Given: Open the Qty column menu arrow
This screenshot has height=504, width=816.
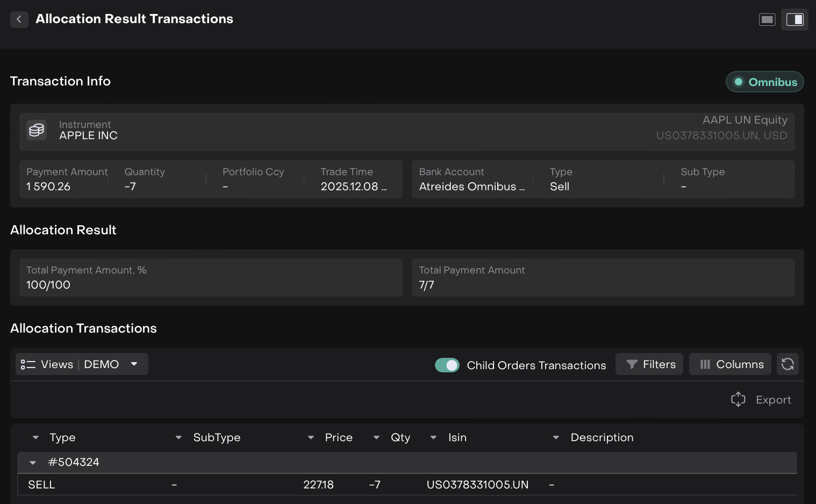Looking at the screenshot, I should [x=376, y=438].
